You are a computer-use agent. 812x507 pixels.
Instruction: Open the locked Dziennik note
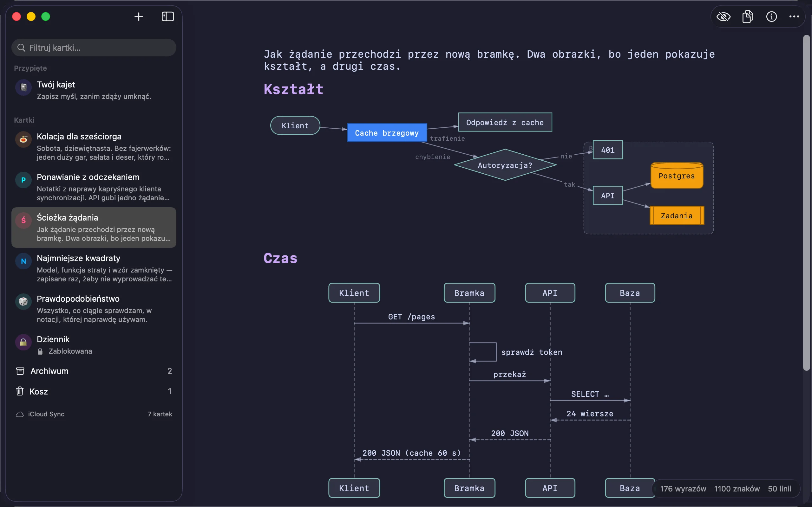click(x=94, y=345)
